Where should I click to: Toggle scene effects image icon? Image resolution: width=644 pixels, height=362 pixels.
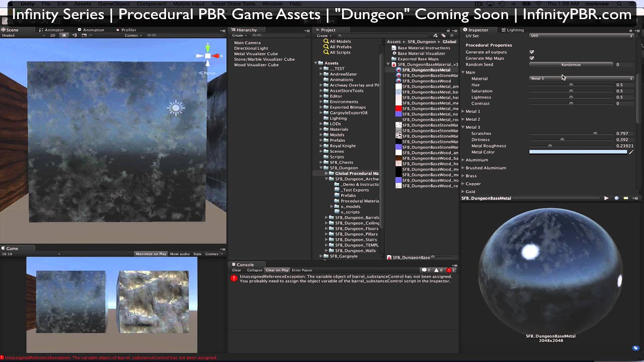coord(84,35)
